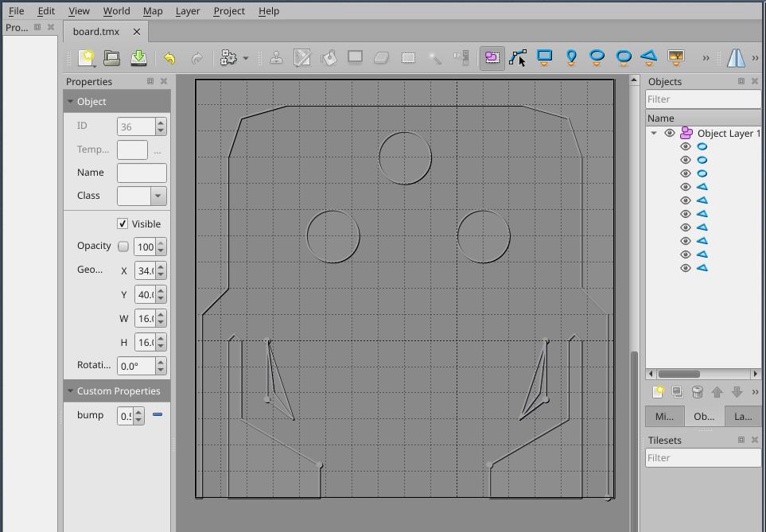This screenshot has height=532, width=766.
Task: Pick the Insert Point tool
Action: (571, 58)
